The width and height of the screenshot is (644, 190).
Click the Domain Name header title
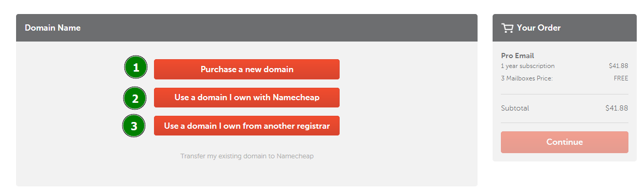click(x=53, y=28)
